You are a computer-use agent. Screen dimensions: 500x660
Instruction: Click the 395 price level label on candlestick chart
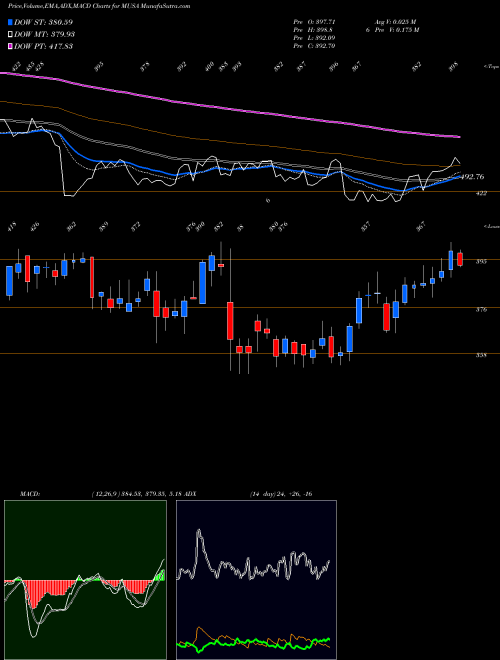coord(481,261)
